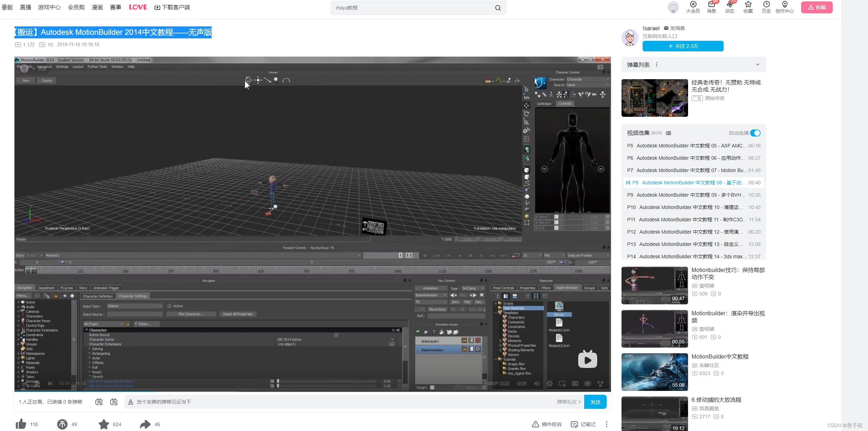Select the orbit view tool in viewer toolbar
The image size is (868, 431).
(248, 80)
